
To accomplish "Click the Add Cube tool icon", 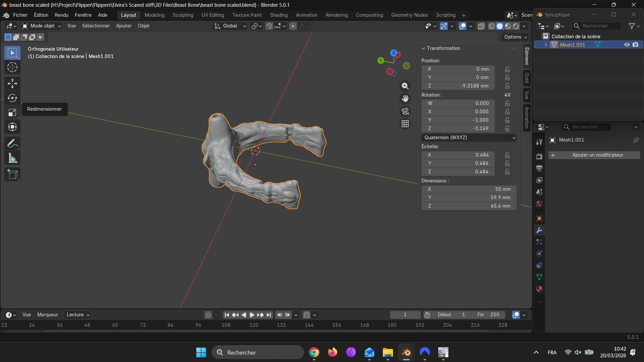I will [x=12, y=174].
